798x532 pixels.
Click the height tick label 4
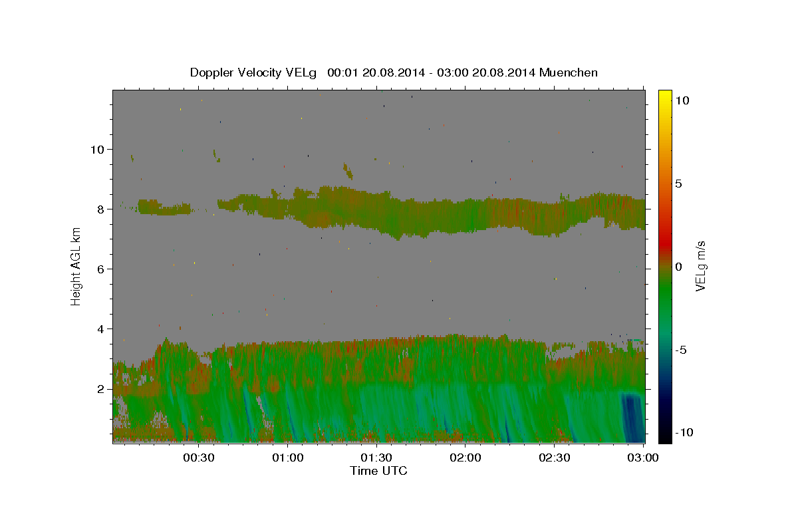pos(101,329)
